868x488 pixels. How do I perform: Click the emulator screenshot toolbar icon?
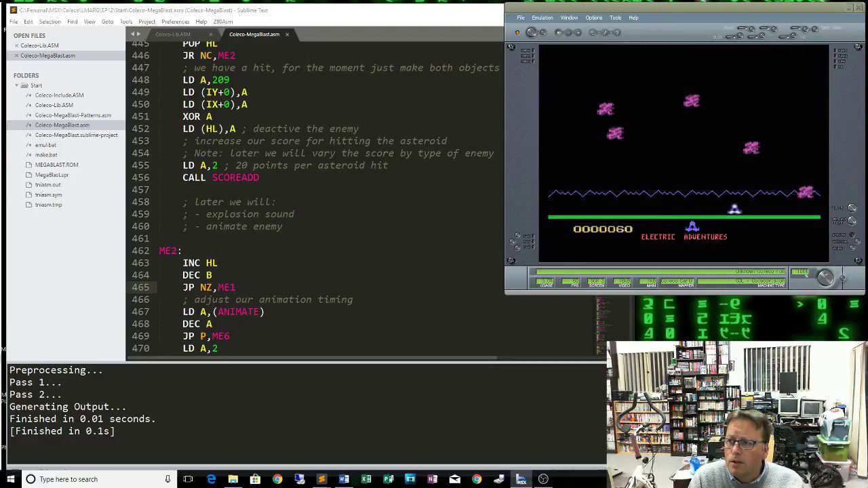pyautogui.click(x=593, y=33)
